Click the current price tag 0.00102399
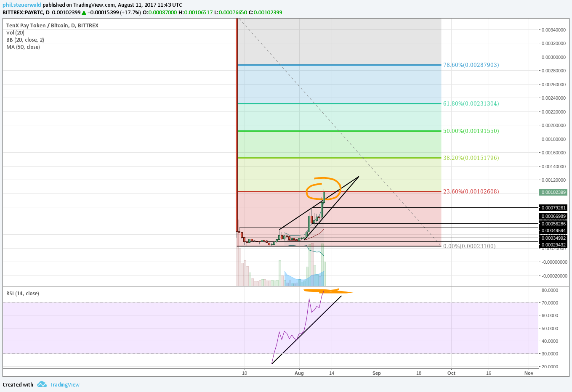Image resolution: width=572 pixels, height=392 pixels. point(553,192)
